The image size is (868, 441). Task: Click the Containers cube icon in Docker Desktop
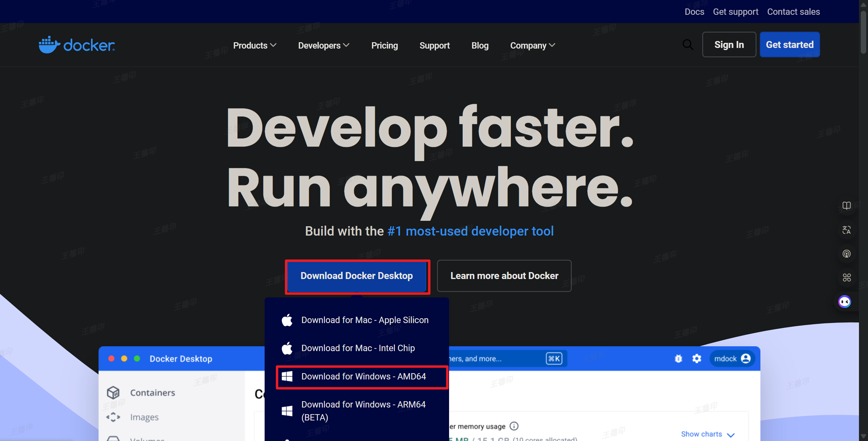113,392
